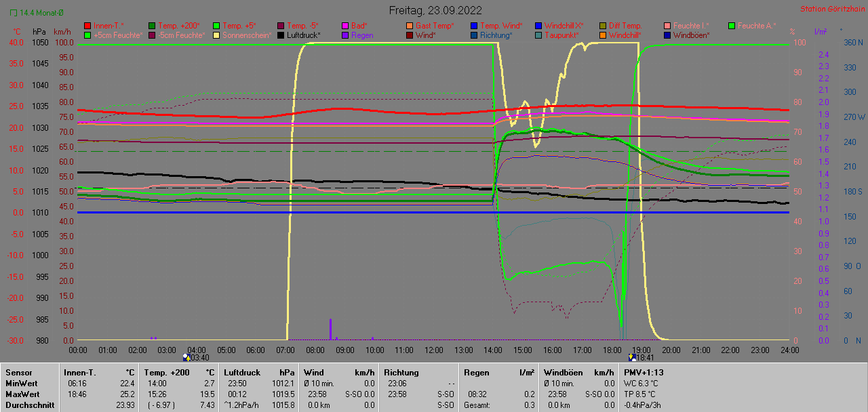The image size is (868, 412).
Task: Click the date title Freitag, 23.09.2022
Action: click(x=435, y=10)
